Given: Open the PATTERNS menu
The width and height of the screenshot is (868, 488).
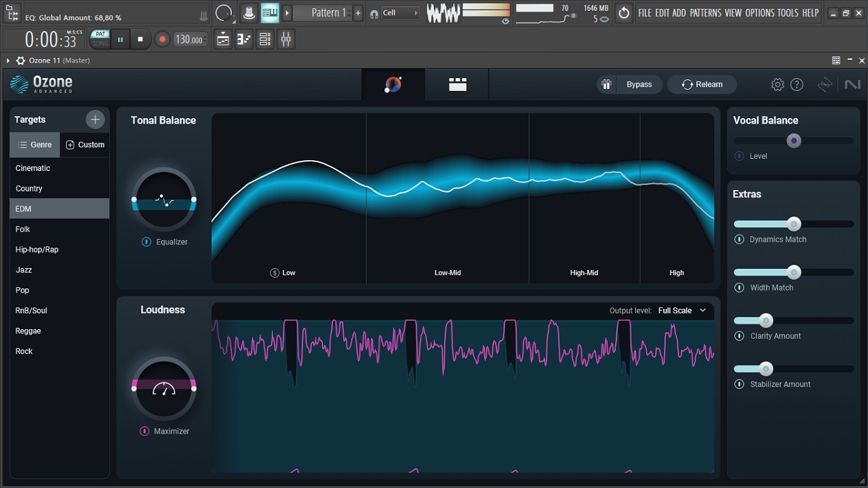Looking at the screenshot, I should pos(705,13).
